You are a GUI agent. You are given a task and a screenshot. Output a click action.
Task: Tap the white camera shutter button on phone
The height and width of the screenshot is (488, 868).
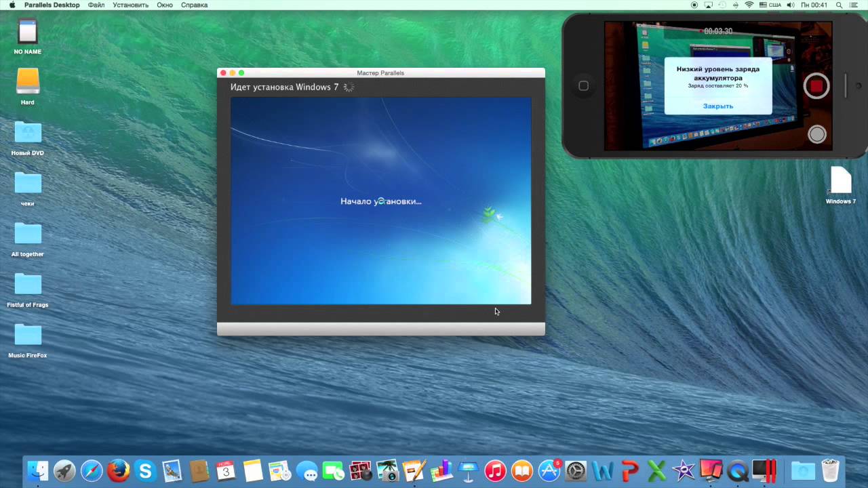(x=817, y=134)
